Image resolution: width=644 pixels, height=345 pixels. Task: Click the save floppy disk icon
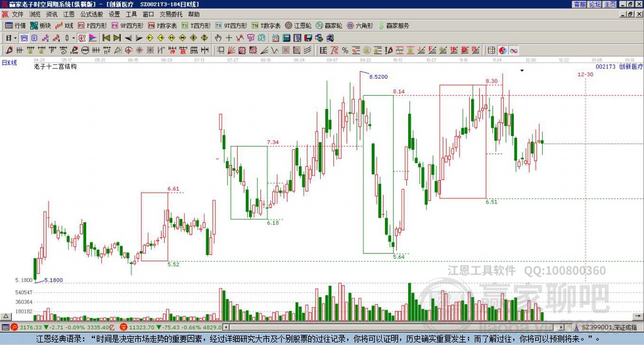click(x=308, y=38)
